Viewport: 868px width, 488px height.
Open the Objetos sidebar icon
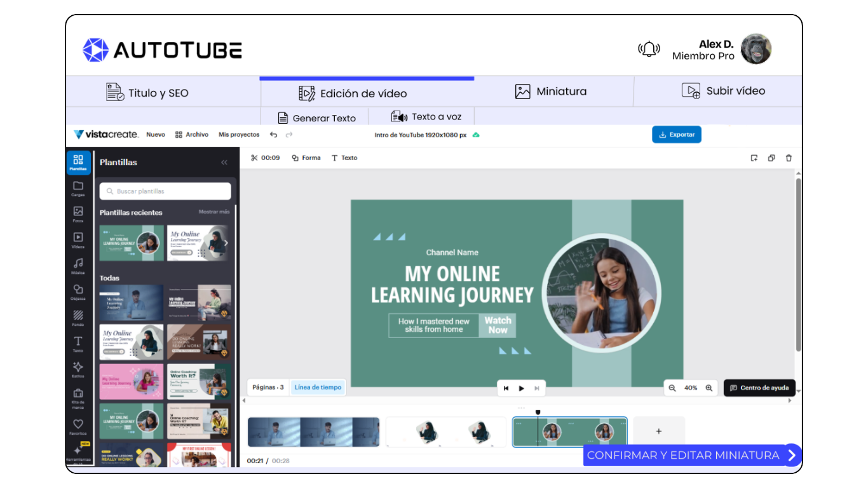78,292
